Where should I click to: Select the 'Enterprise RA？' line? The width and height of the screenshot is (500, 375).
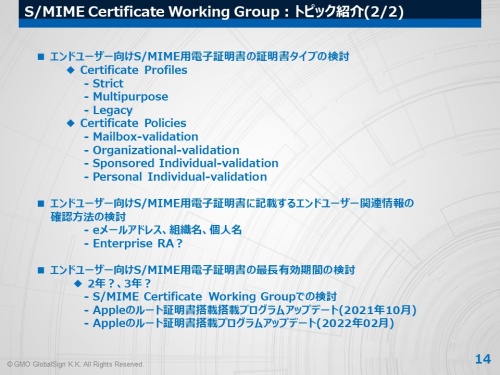138,243
